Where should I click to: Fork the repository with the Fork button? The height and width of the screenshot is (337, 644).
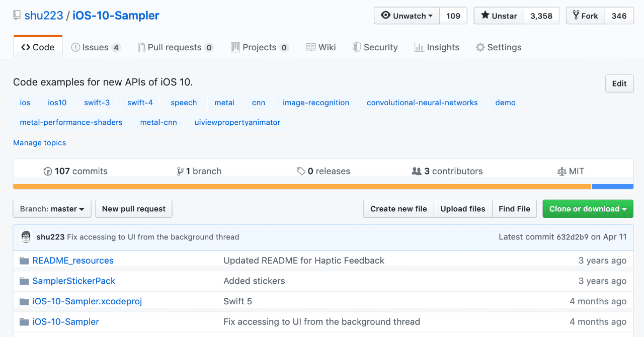[x=585, y=16]
